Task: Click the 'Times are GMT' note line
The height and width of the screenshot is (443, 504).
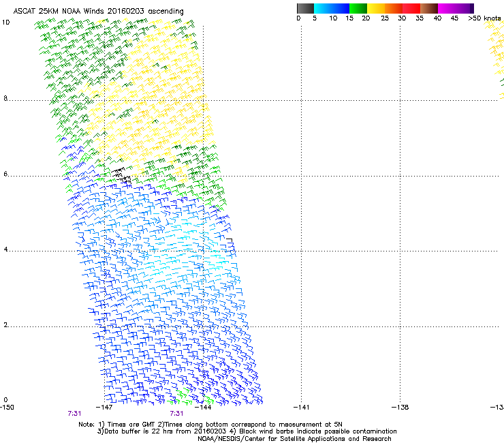Action: click(210, 425)
